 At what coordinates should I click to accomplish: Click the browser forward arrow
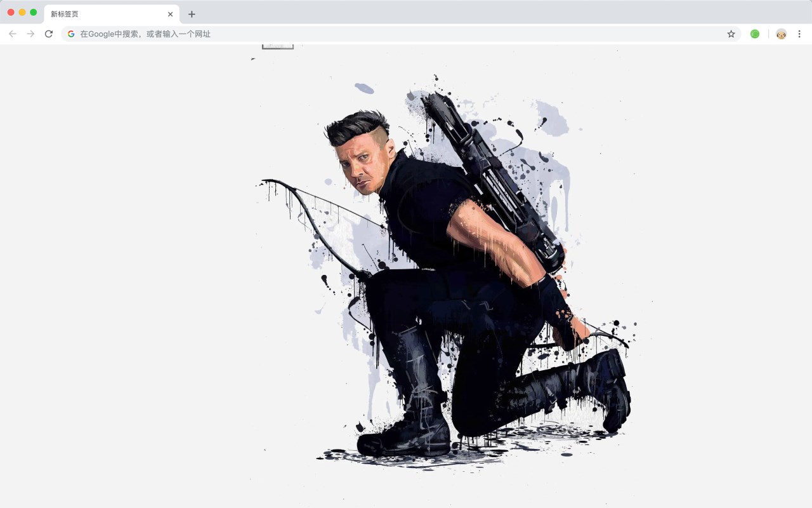[30, 34]
